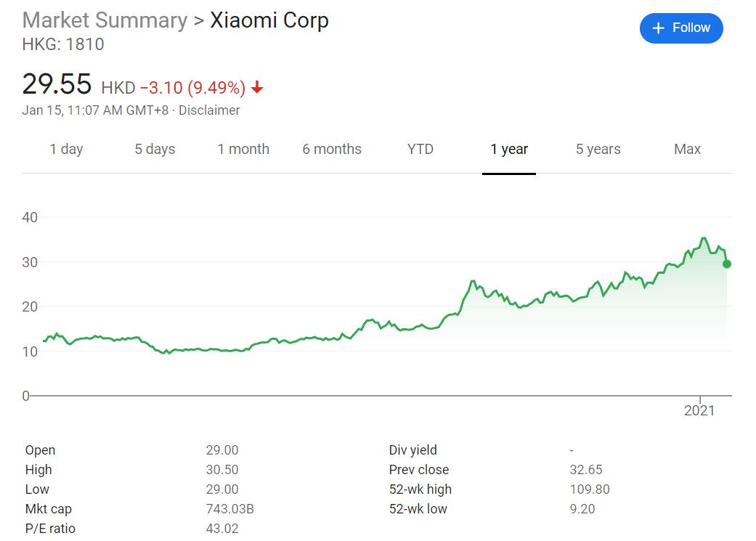View the 5 years chart range
756x541 pixels.
[598, 149]
